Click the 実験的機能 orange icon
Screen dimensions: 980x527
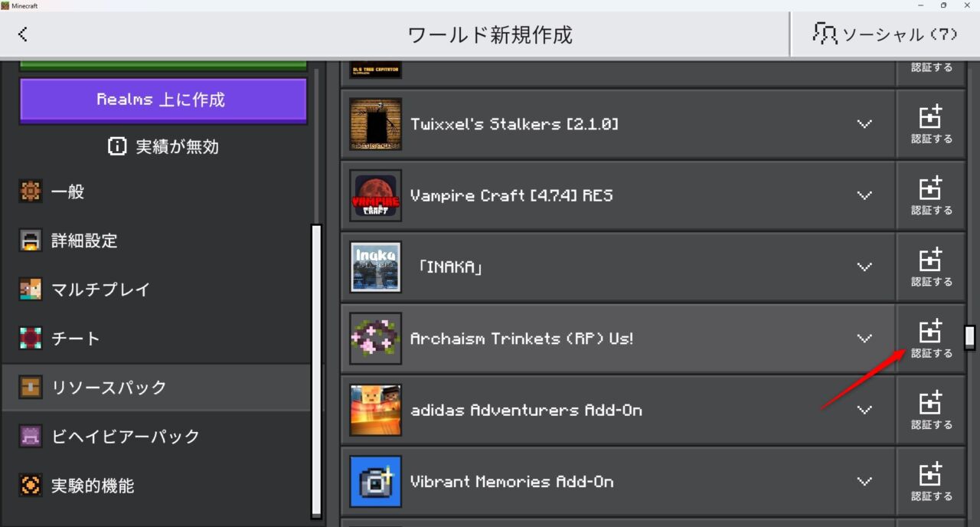(x=31, y=486)
